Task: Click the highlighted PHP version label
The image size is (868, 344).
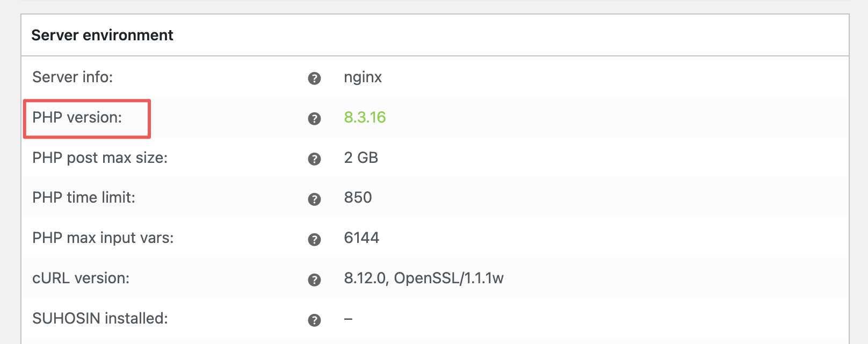Action: click(x=77, y=118)
